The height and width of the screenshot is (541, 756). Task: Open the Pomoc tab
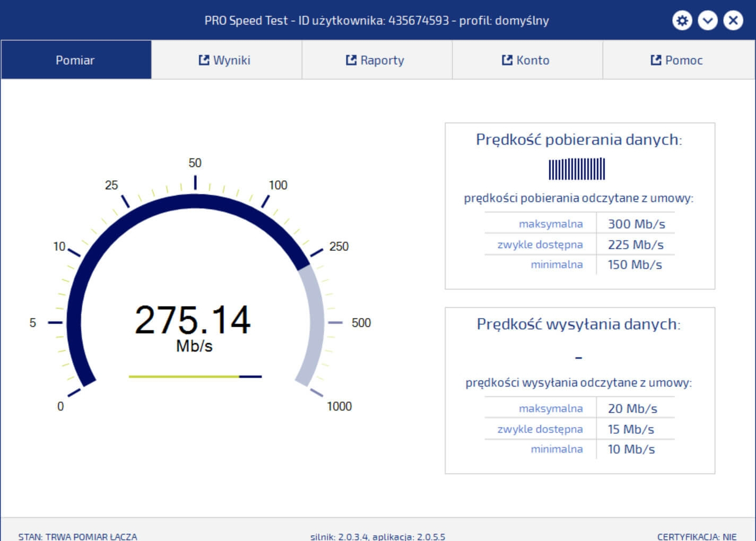click(679, 60)
